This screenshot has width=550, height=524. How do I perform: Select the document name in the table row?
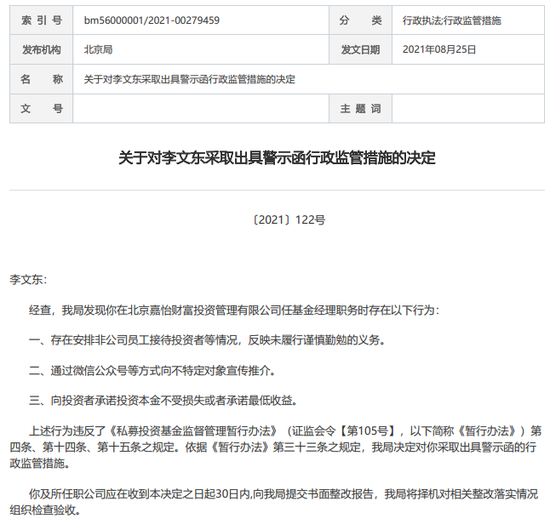click(189, 79)
